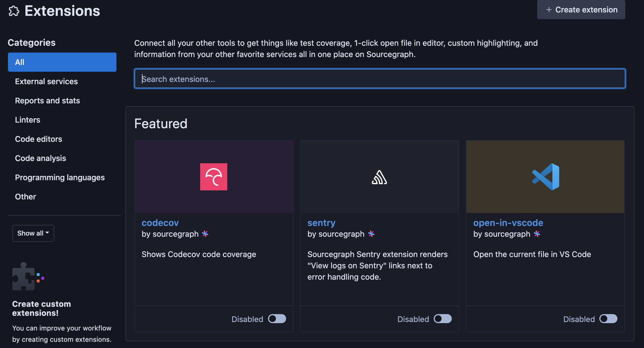Click the Categories heading
The width and height of the screenshot is (644, 348).
32,43
